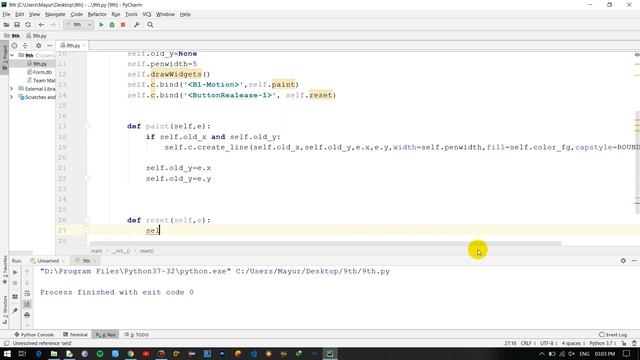
Task: Click the inspector icon at status bar end
Action: (x=634, y=343)
